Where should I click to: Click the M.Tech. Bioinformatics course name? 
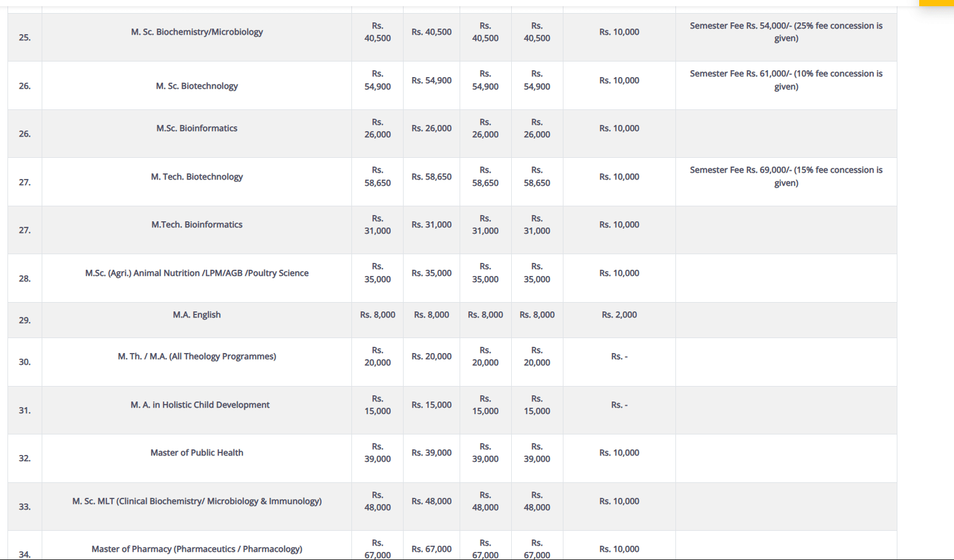coord(197,225)
